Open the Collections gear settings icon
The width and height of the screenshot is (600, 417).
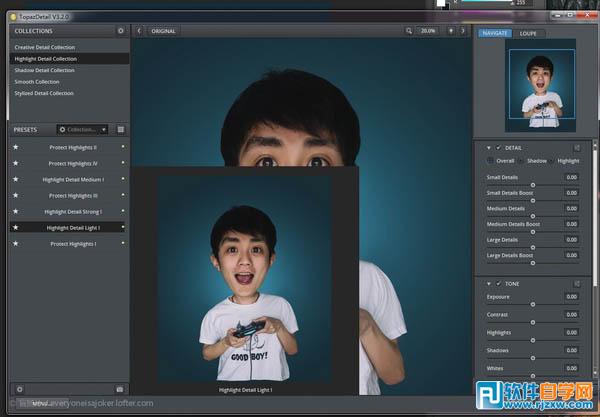(121, 31)
